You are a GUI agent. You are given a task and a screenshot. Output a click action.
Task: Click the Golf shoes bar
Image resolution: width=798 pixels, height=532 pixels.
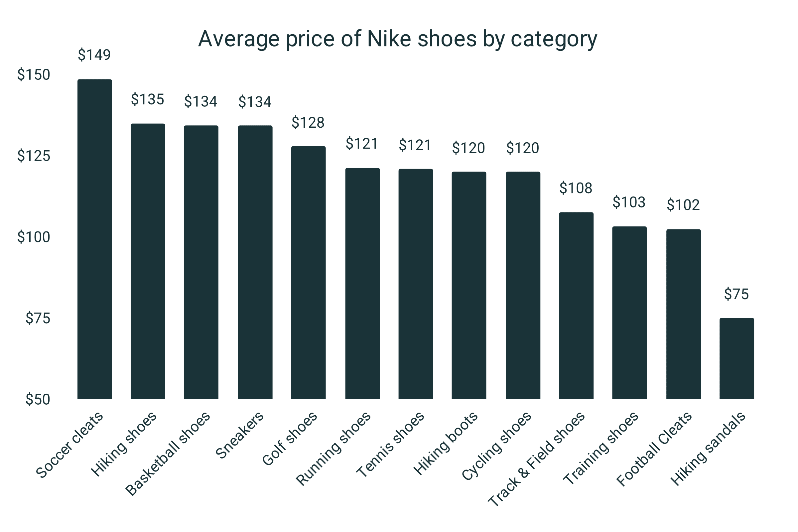[309, 272]
